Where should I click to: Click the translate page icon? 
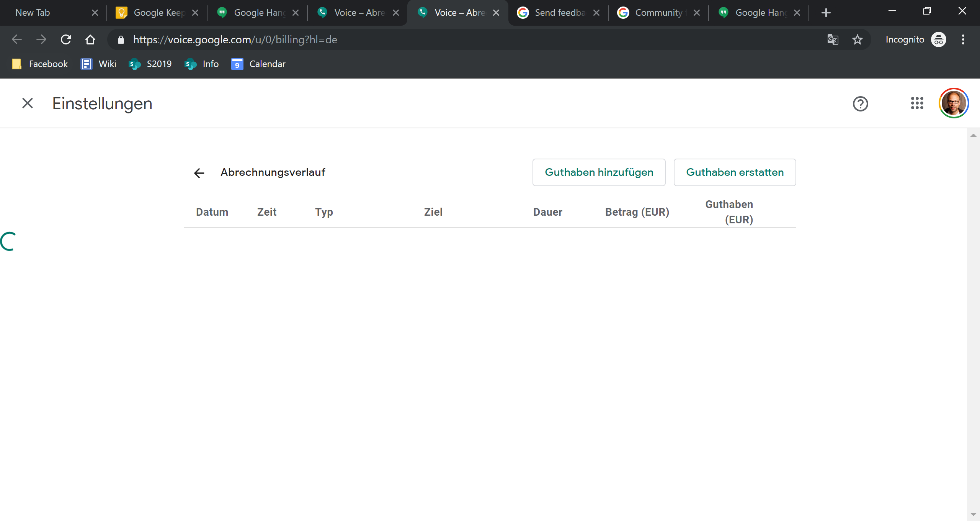(x=833, y=39)
